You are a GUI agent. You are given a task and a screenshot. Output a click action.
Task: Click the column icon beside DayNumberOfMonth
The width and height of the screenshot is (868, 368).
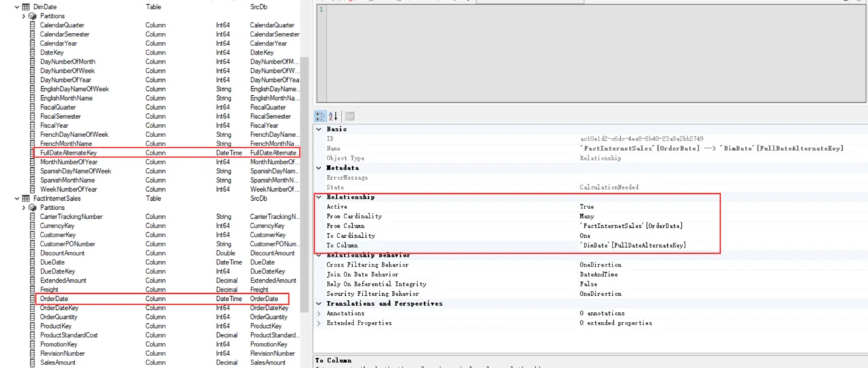click(32, 61)
